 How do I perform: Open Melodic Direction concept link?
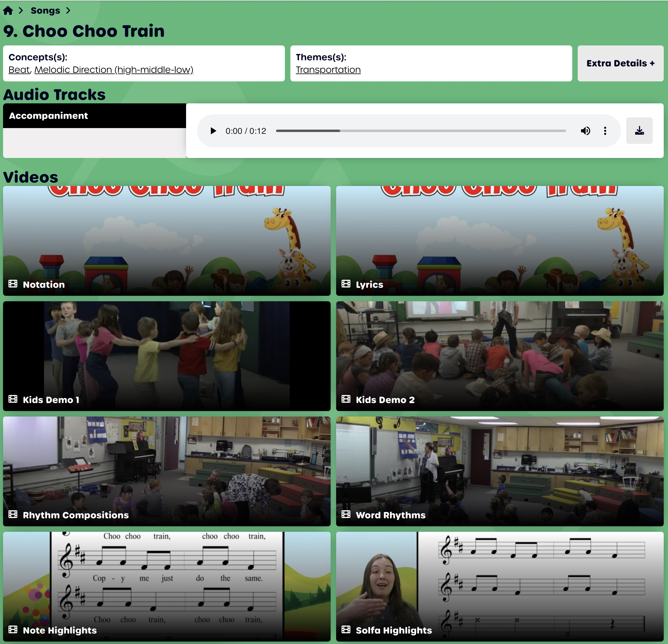pos(114,70)
